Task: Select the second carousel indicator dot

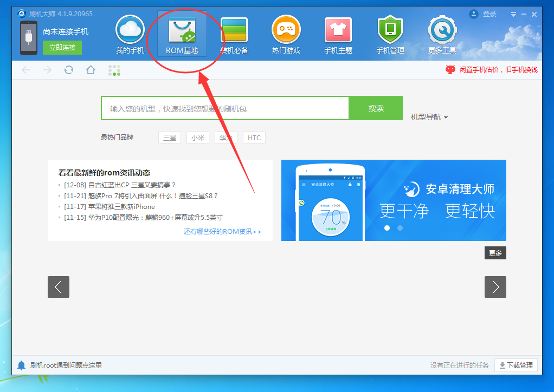Action: 400,228
